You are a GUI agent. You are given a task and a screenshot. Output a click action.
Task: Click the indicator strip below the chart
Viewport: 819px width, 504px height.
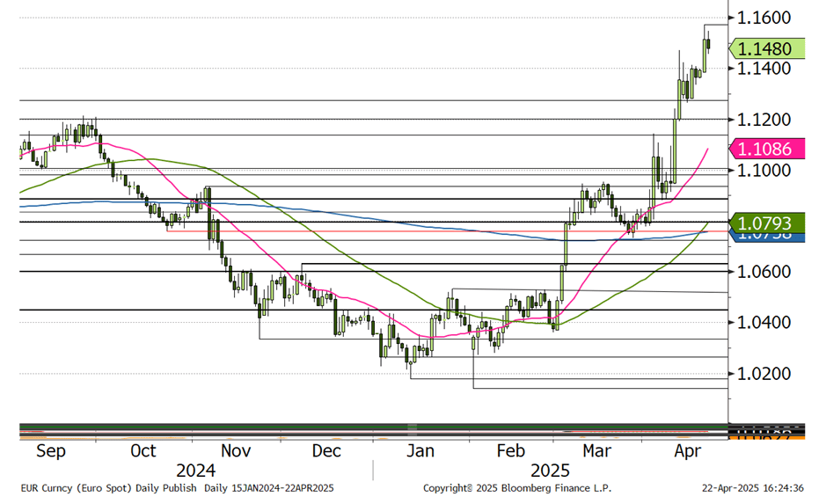369,432
